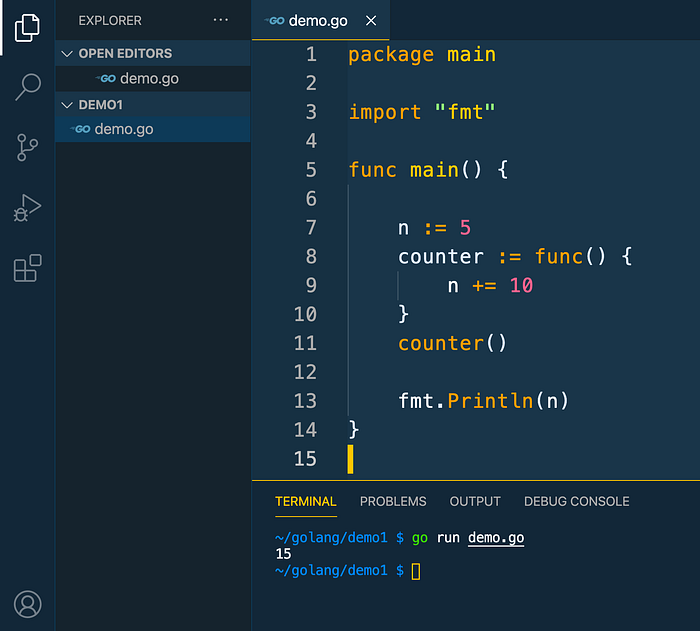Switch to the TERMINAL panel tab
Screen dimensions: 700x631
(306, 501)
